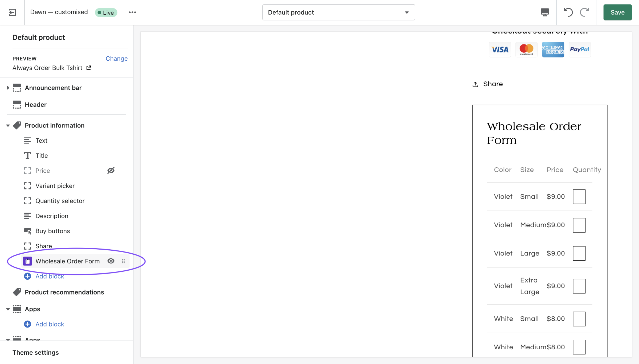This screenshot has width=639, height=364.
Task: Click the desktop viewport preview icon
Action: click(x=545, y=12)
